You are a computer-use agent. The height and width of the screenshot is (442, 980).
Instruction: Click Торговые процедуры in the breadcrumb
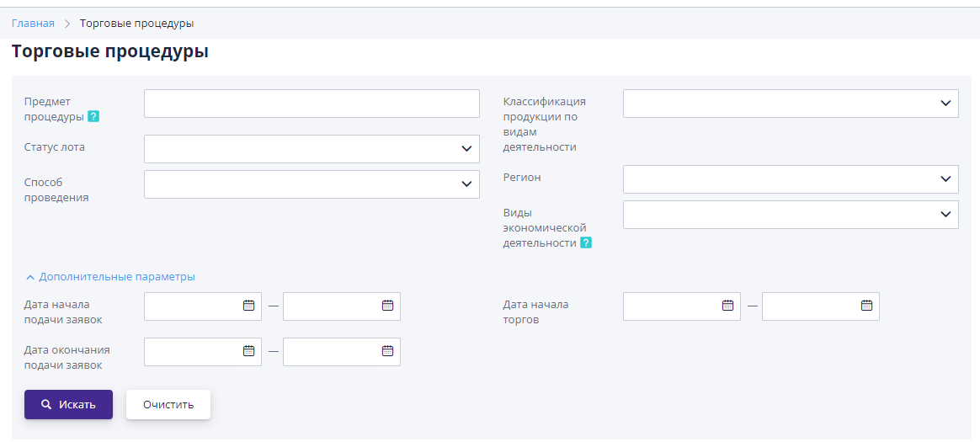coord(136,24)
